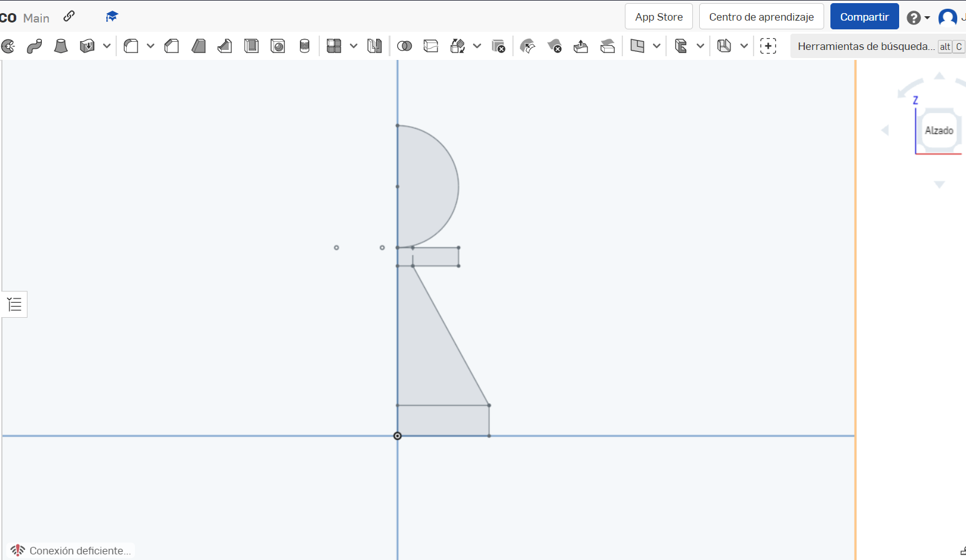
Task: Click the Main document breadcrumb
Action: tap(36, 18)
